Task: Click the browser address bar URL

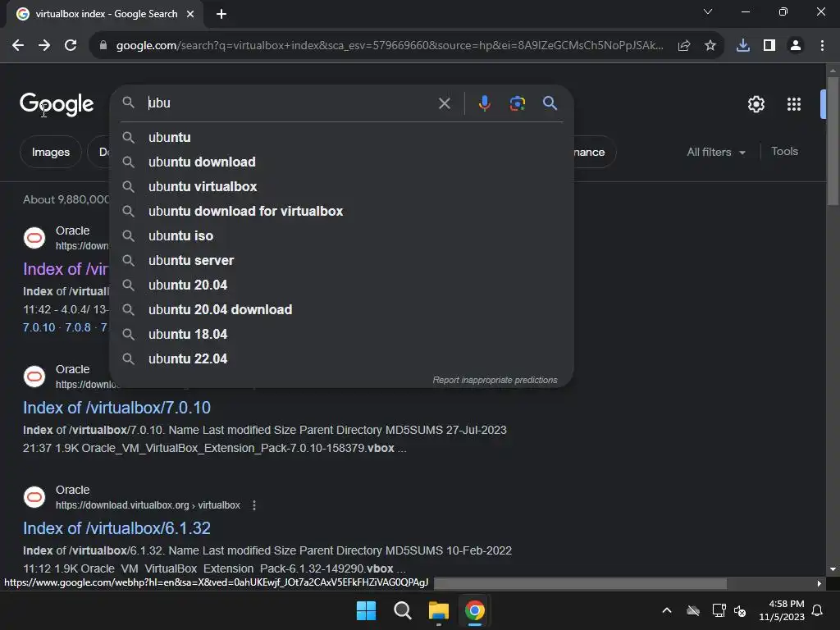Action: (390, 46)
